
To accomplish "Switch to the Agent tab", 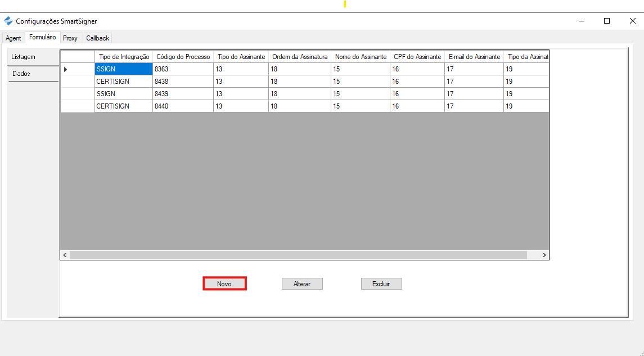I will coord(13,38).
